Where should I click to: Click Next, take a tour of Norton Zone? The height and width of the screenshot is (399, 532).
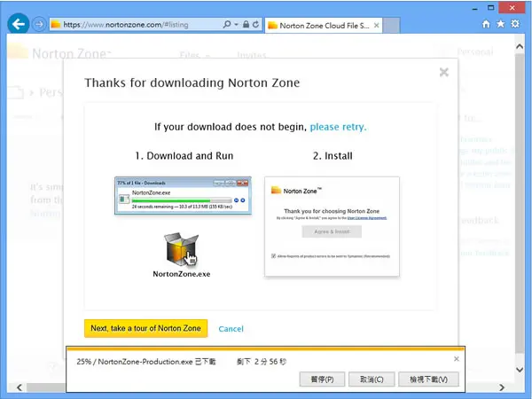coord(146,328)
